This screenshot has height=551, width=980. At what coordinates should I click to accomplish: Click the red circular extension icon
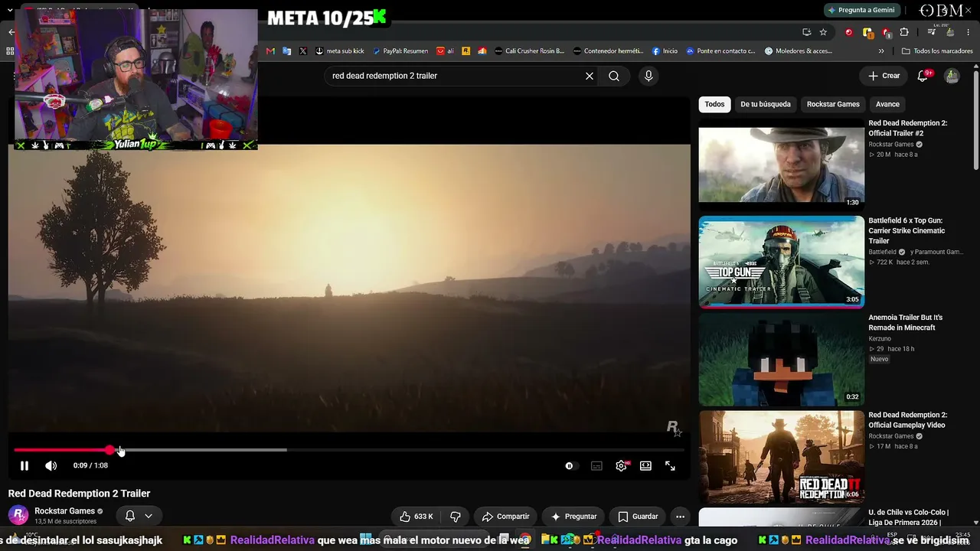[x=848, y=32]
